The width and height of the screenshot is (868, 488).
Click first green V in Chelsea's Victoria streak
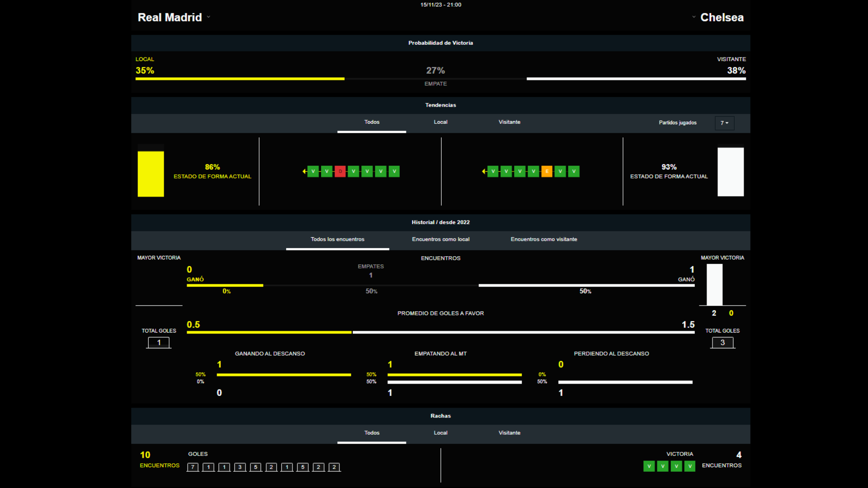click(x=649, y=466)
